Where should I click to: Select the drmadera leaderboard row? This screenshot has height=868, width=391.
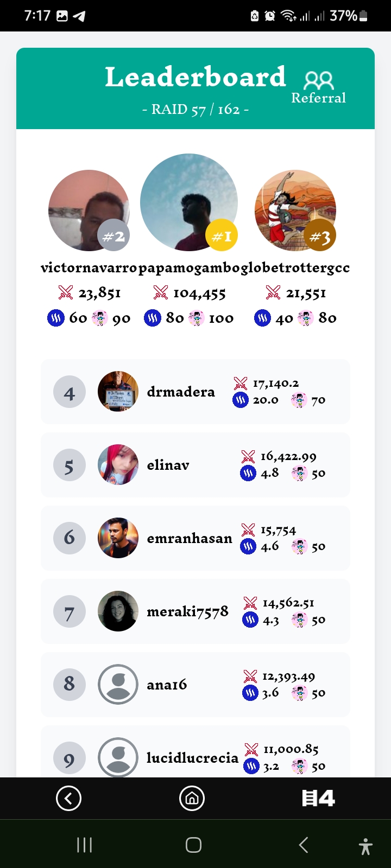pyautogui.click(x=195, y=392)
